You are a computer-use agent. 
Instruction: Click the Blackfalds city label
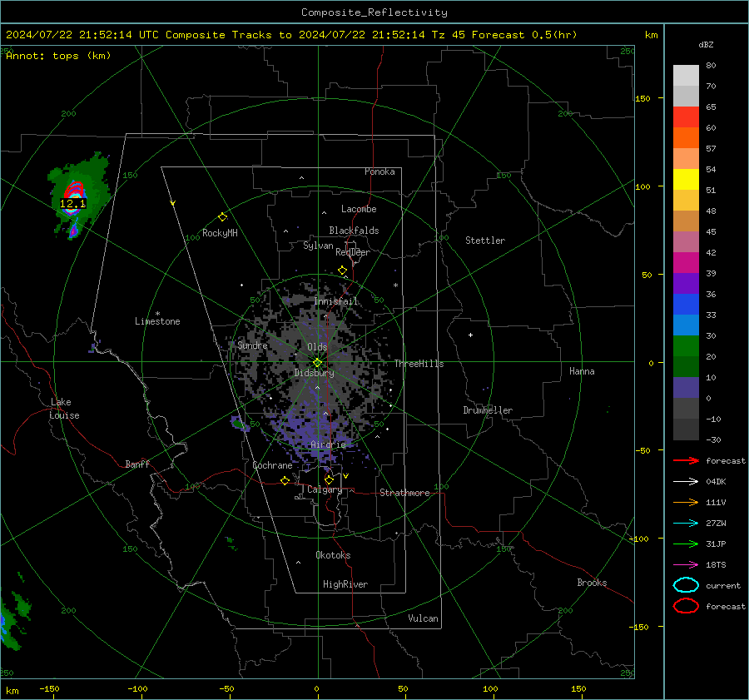[354, 231]
